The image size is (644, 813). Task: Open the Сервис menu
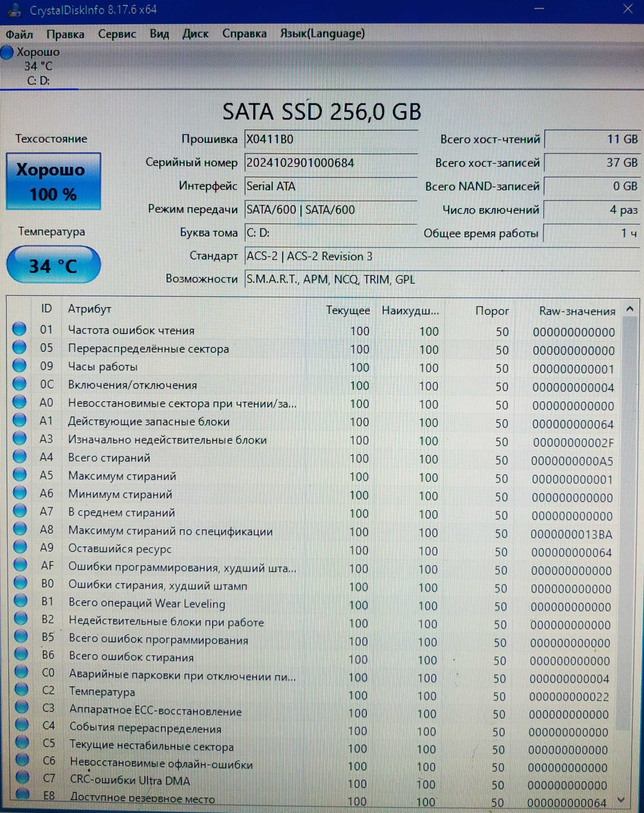(x=117, y=34)
